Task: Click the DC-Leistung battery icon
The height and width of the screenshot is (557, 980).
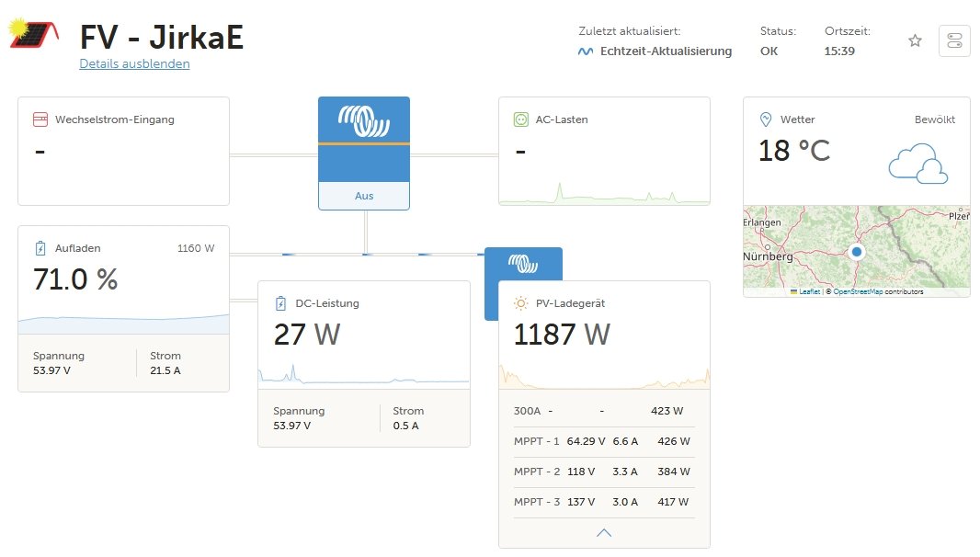Action: click(x=280, y=303)
